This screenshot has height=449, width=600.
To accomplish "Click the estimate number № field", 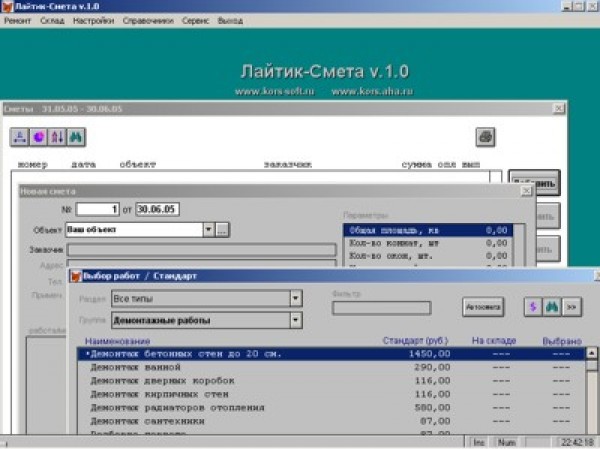I will pos(98,208).
